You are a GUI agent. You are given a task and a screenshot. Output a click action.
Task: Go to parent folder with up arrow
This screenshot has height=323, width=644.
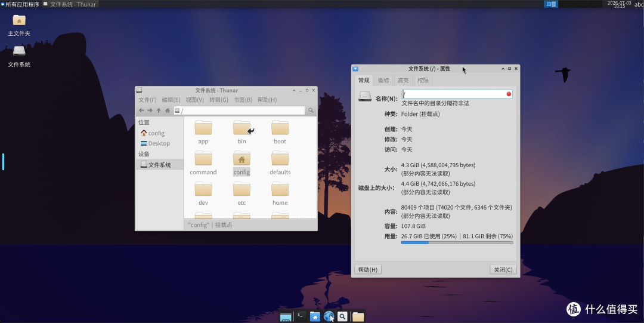click(159, 110)
